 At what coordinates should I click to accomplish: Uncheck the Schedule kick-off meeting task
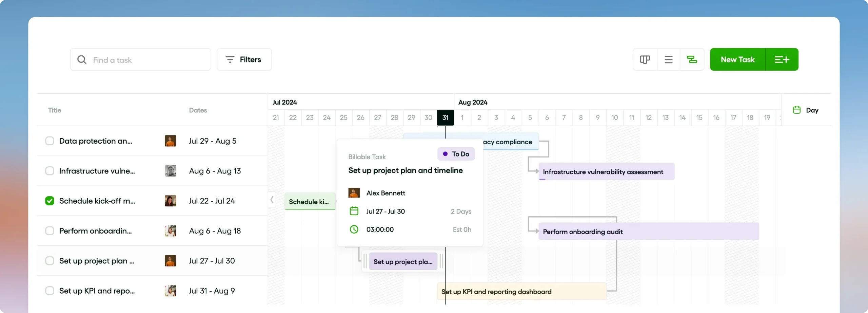[50, 201]
